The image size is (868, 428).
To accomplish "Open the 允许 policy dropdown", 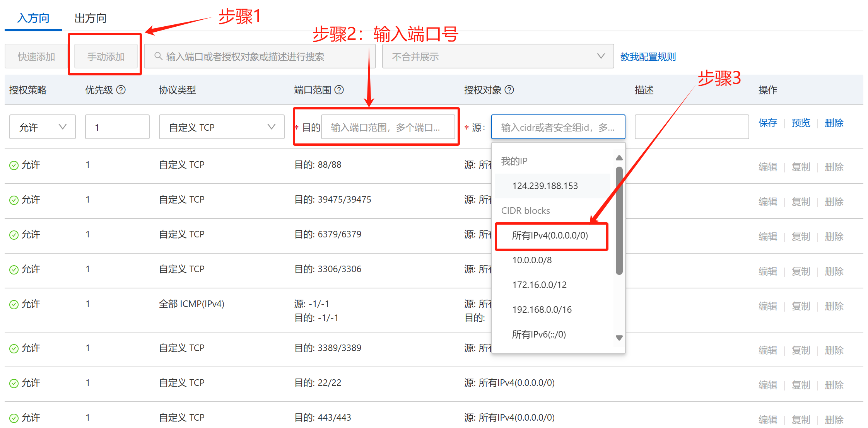I will 42,127.
